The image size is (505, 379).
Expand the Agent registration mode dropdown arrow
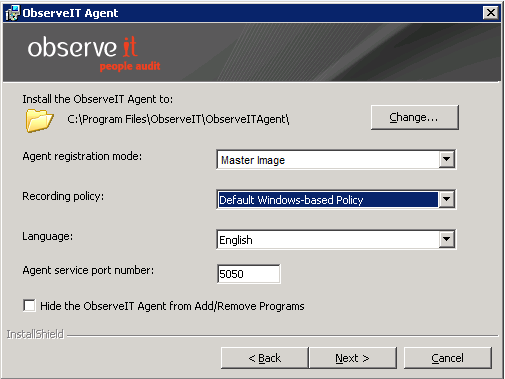446,160
